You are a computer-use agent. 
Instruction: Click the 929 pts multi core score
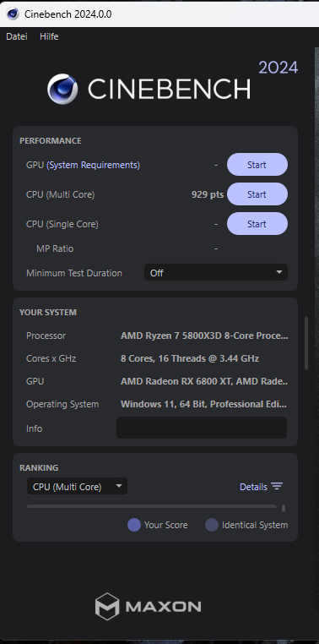coord(208,194)
